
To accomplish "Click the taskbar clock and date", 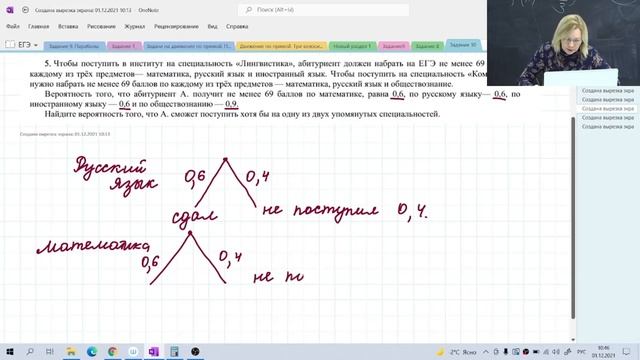I will [603, 352].
